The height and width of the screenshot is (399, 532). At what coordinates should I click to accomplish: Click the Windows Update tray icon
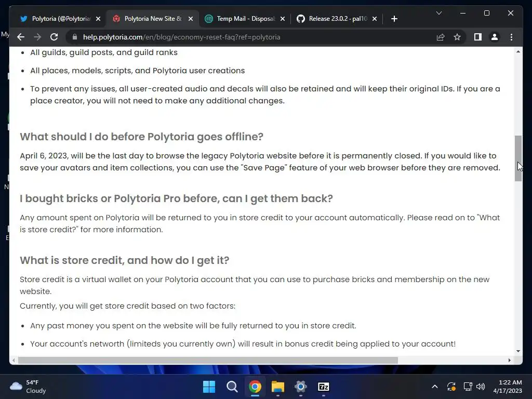coord(451,387)
